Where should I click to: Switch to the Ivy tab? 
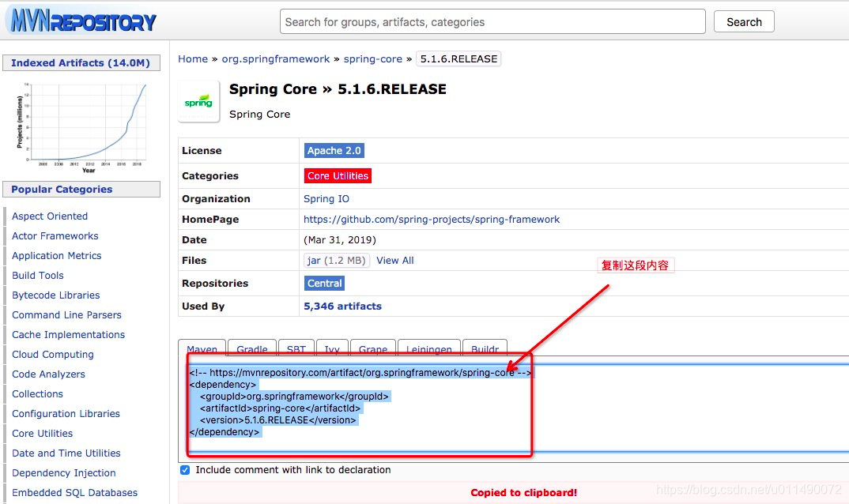pos(332,348)
